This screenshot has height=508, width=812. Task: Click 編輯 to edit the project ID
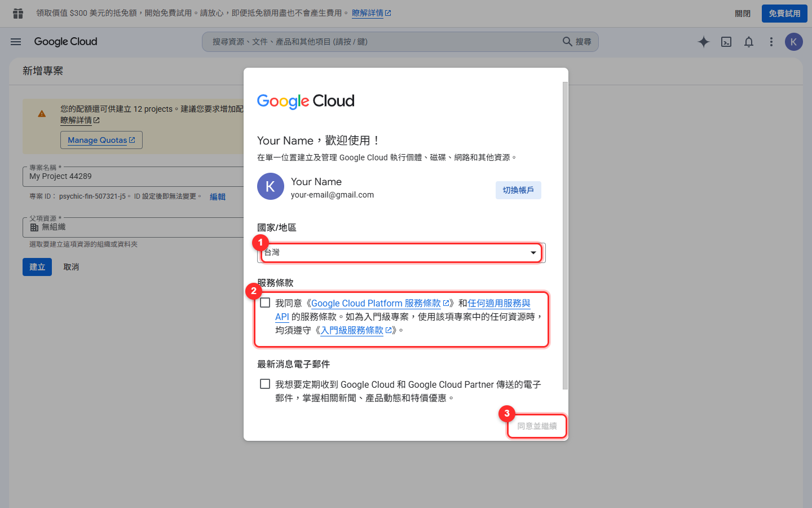(218, 196)
